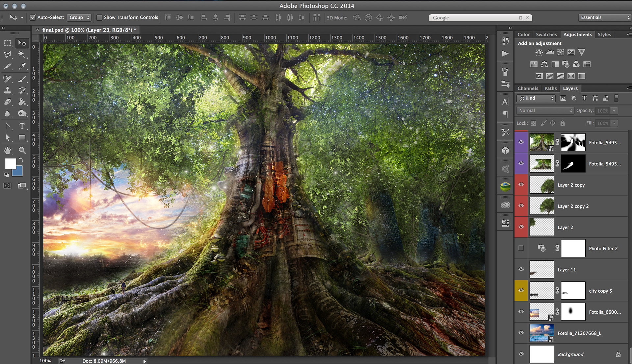Hide the Fotolia_71207668_L layer
This screenshot has height=364, width=632.
tap(521, 333)
